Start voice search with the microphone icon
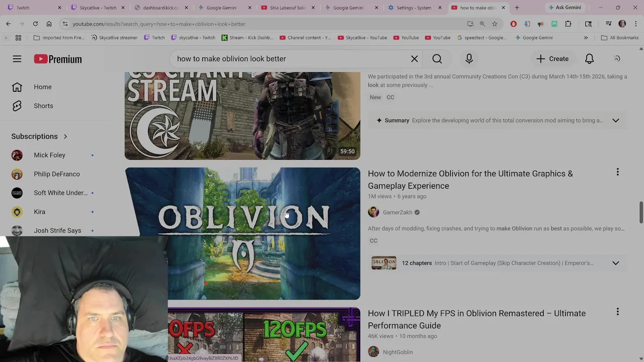The image size is (644, 362). click(469, 59)
